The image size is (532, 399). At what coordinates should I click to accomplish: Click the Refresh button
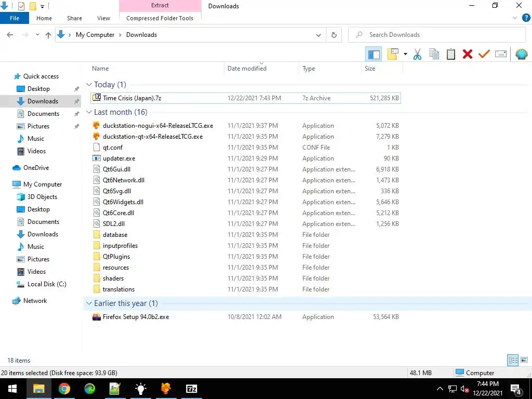point(334,35)
